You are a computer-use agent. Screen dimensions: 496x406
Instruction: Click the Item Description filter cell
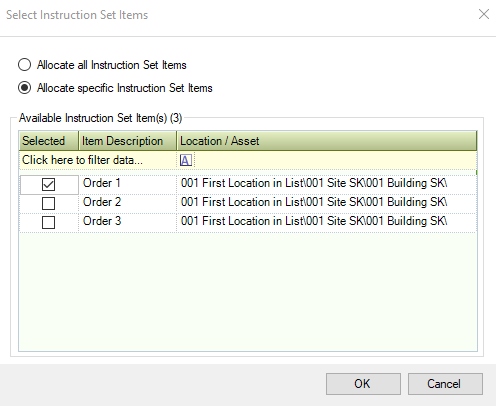(127, 160)
